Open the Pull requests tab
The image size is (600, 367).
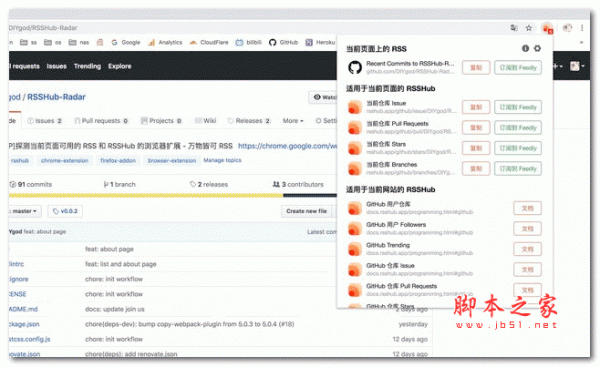coord(101,121)
